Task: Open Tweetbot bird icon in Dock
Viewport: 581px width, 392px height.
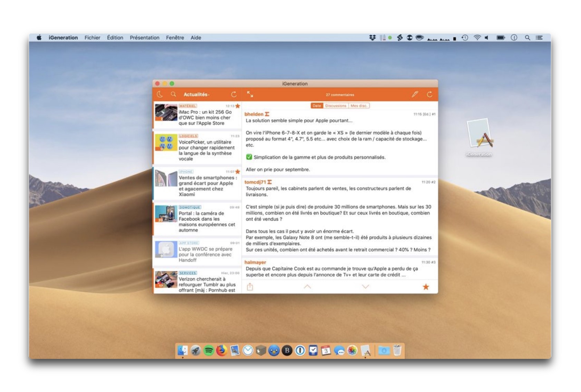Action: tap(274, 351)
